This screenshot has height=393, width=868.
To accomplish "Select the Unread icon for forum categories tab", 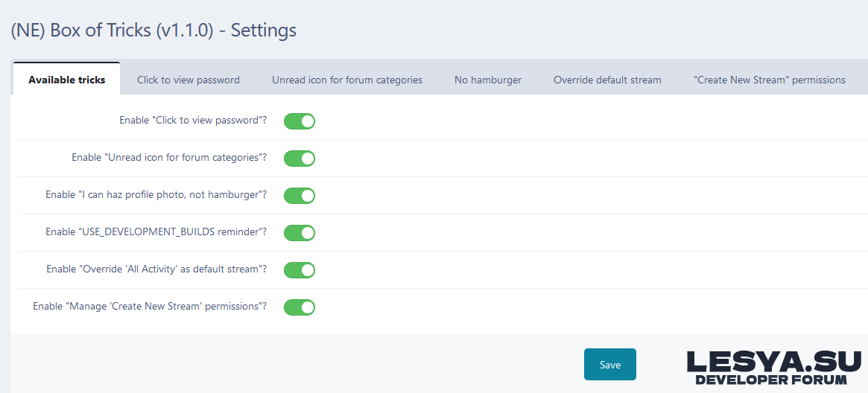I will 347,80.
